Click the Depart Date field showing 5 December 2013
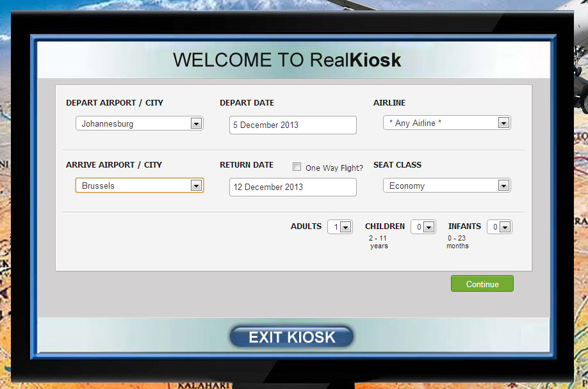This screenshot has height=389, width=588. [293, 125]
